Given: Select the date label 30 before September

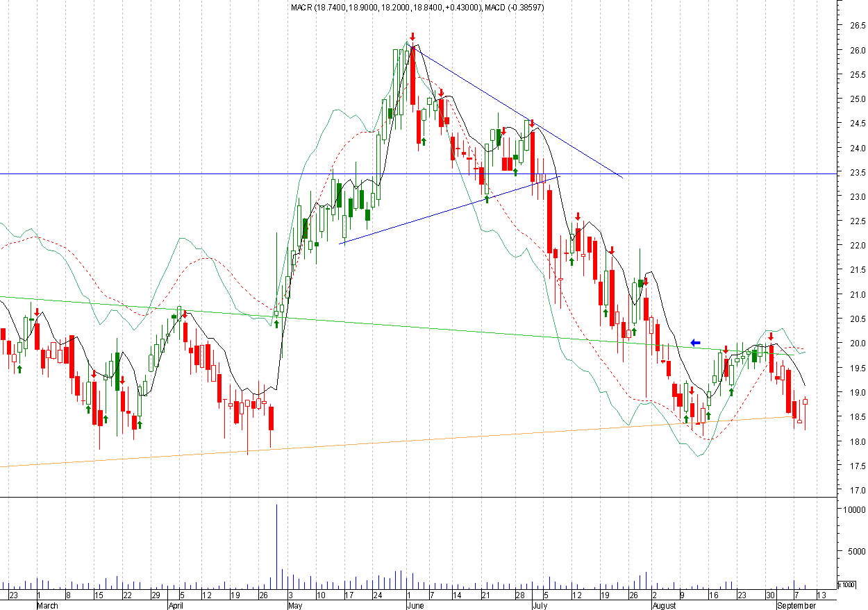Looking at the screenshot, I should [x=770, y=595].
